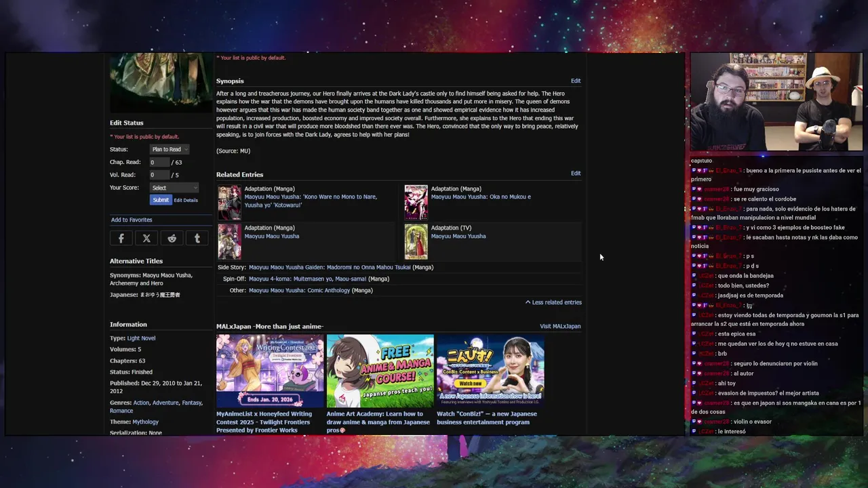Click chat message 'violin o evasor'
The image size is (868, 488).
752,422
